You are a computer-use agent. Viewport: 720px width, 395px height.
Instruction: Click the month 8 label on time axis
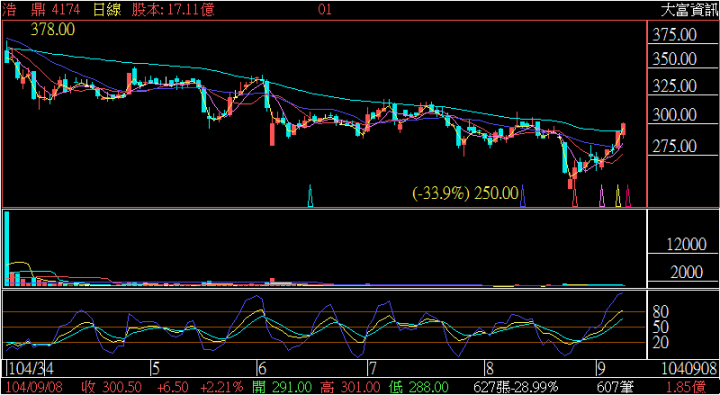[x=490, y=368]
